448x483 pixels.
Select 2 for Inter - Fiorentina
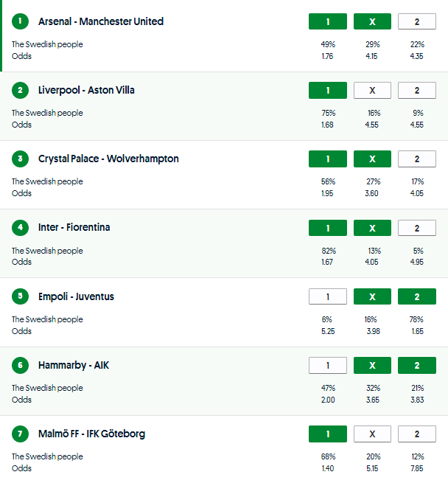click(416, 228)
